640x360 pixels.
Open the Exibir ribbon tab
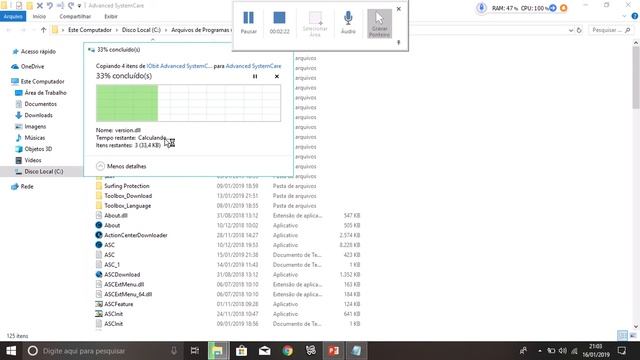[x=111, y=16]
